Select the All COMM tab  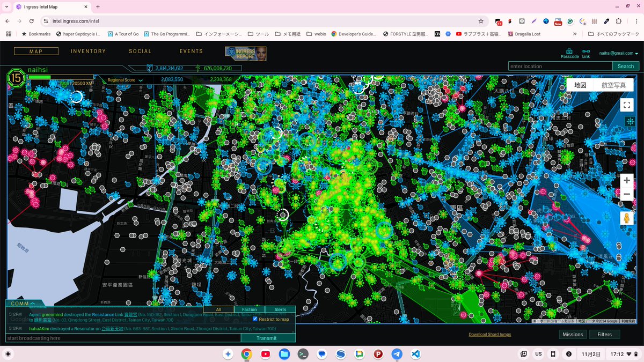click(x=218, y=309)
